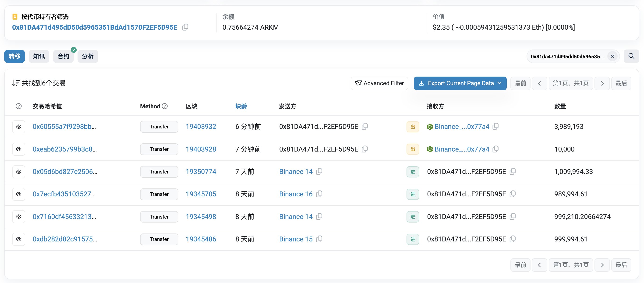The height and width of the screenshot is (283, 644).
Task: Preview transaction 0x05d6bd827e2506 eye icon
Action: click(19, 172)
